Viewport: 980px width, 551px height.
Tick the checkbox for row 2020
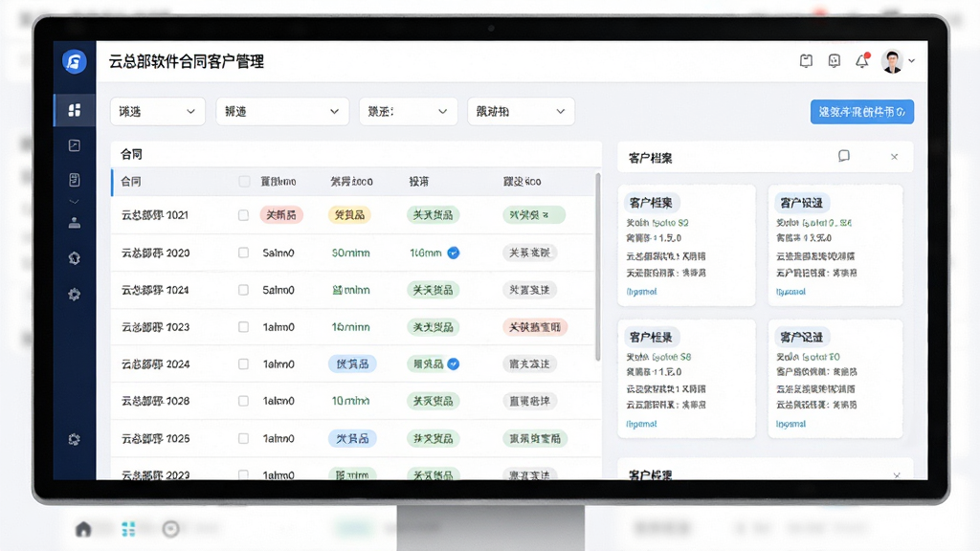pyautogui.click(x=243, y=253)
